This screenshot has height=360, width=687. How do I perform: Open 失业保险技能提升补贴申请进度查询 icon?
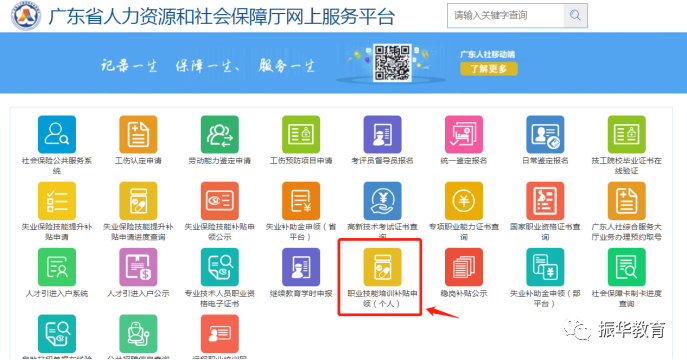click(138, 201)
